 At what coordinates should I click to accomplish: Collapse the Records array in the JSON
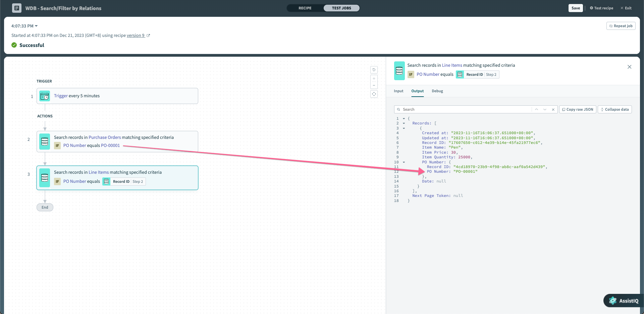pos(404,123)
